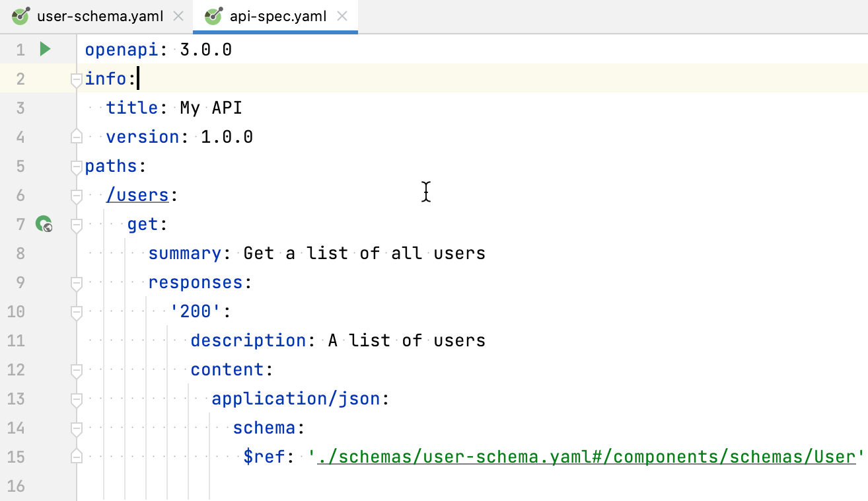Collapse the responses block fold marker
Image resolution: width=868 pixels, height=501 pixels.
click(75, 282)
